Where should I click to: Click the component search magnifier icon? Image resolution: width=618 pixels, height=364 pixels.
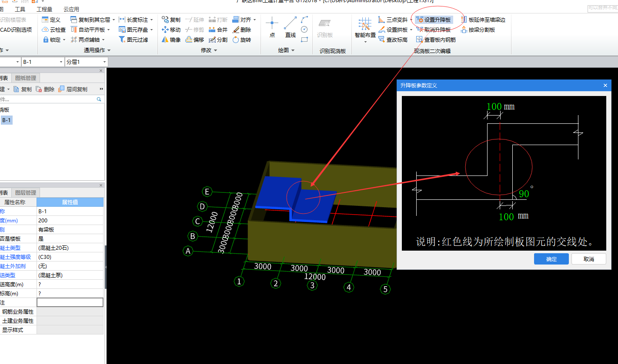pyautogui.click(x=99, y=99)
